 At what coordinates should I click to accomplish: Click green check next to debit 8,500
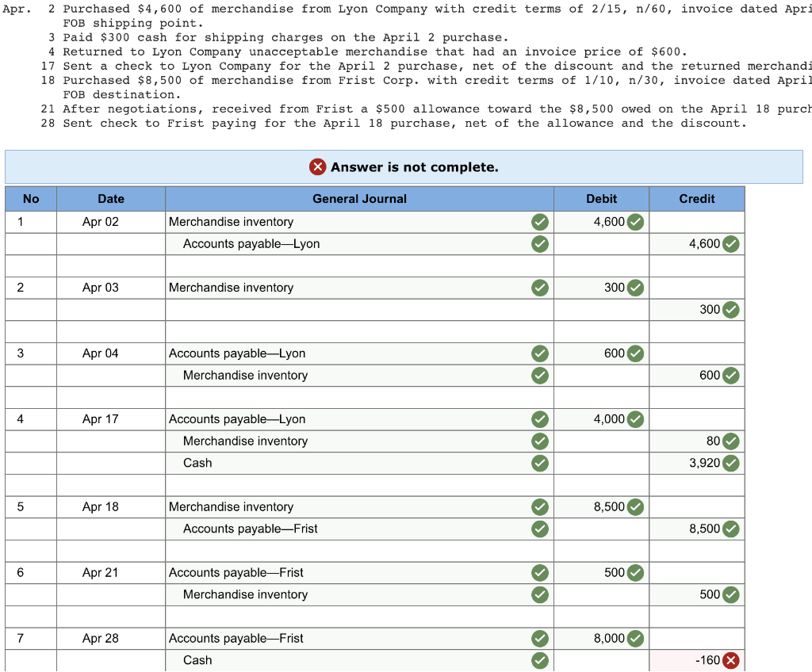click(x=635, y=507)
